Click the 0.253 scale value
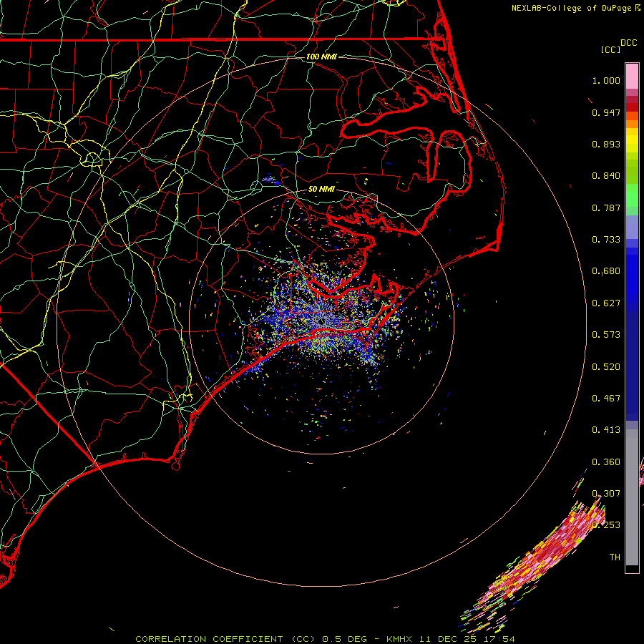 point(606,525)
